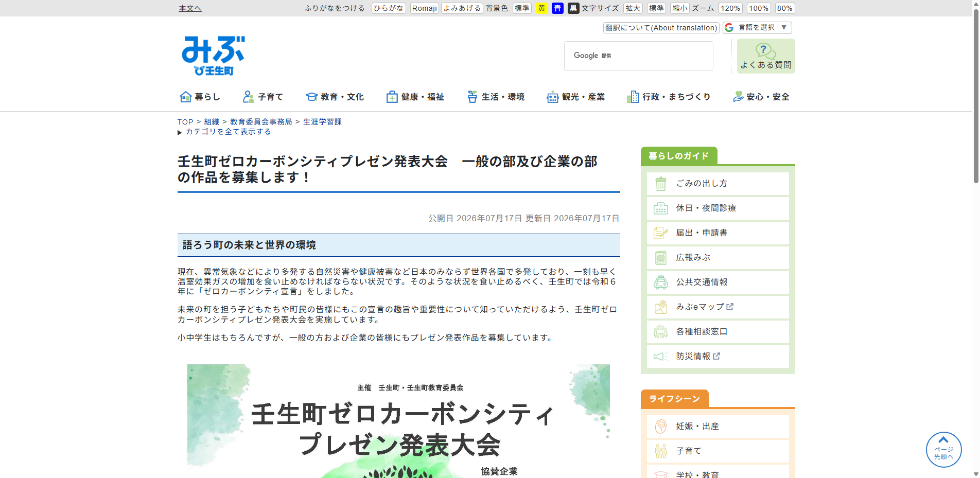The image size is (980, 478).
Task: Click the external link icon after みぶeマップ
Action: tap(730, 307)
